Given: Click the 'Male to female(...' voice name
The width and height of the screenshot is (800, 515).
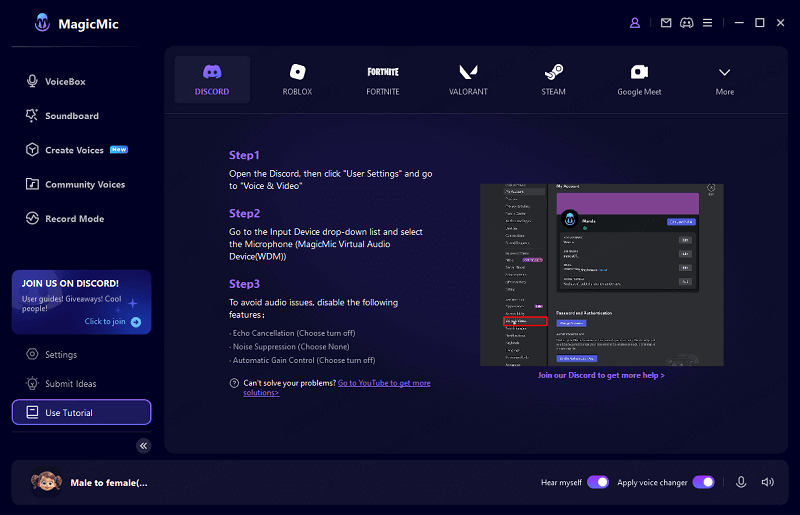Looking at the screenshot, I should tap(109, 483).
